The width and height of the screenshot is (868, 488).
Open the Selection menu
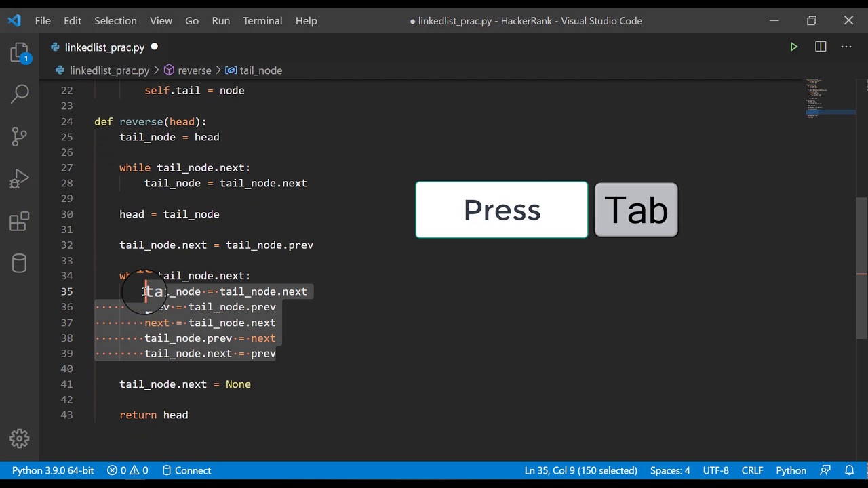click(x=115, y=20)
